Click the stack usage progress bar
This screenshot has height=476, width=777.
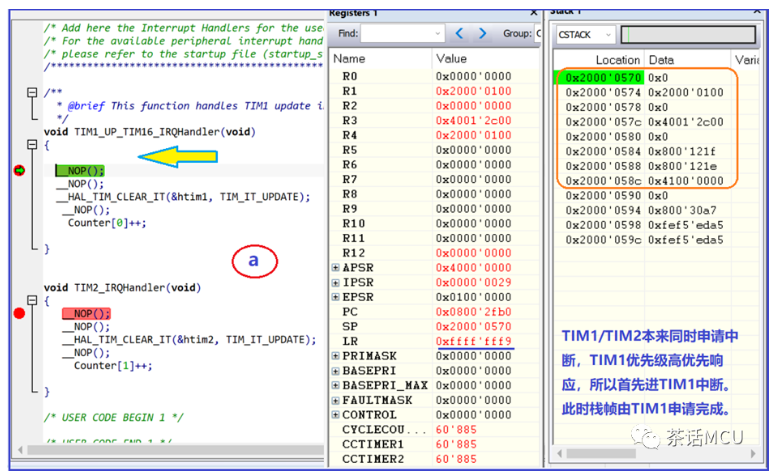click(688, 35)
